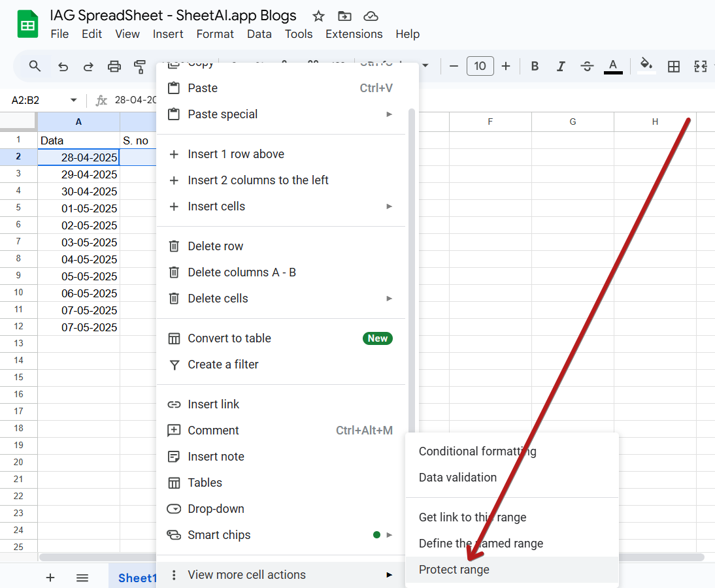
Task: Activate the paint format tool
Action: (139, 67)
